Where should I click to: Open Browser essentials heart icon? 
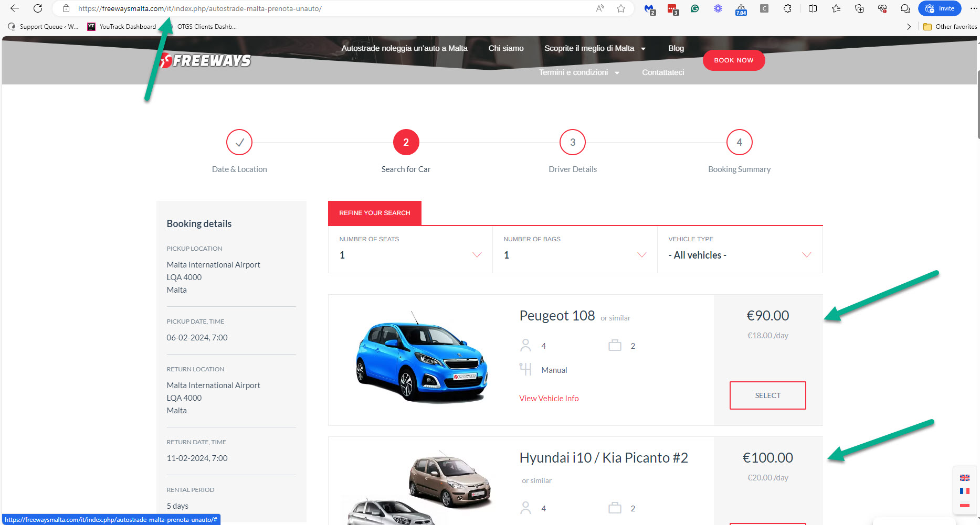(882, 8)
